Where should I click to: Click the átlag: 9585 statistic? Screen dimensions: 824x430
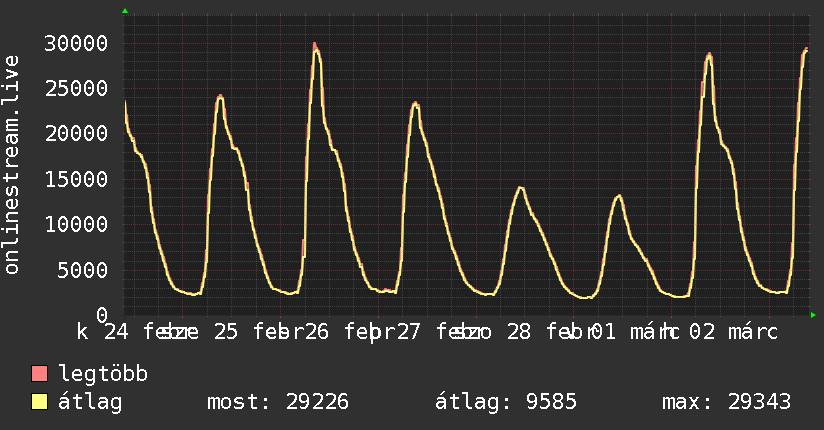(x=506, y=402)
